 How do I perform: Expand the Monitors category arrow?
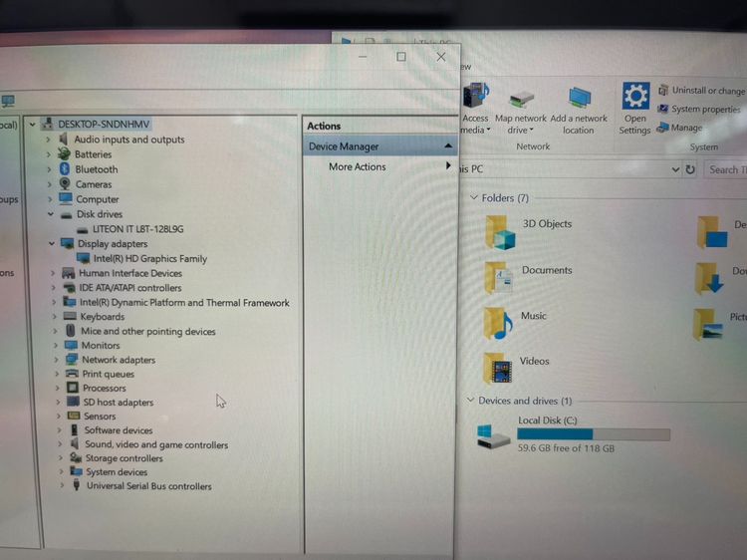(55, 345)
